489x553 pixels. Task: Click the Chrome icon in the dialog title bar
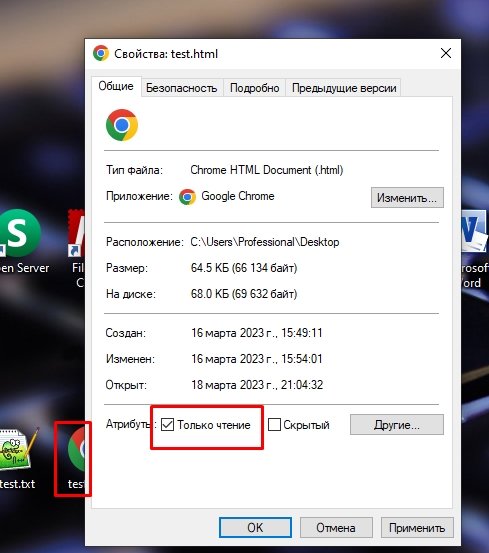(101, 53)
